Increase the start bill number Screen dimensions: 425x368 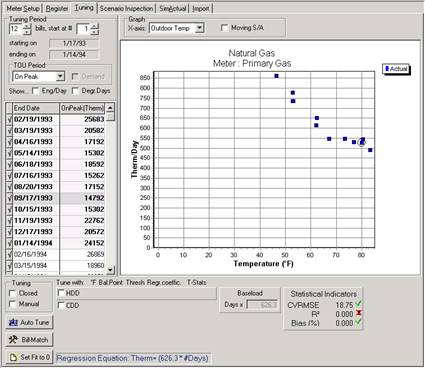click(x=95, y=26)
